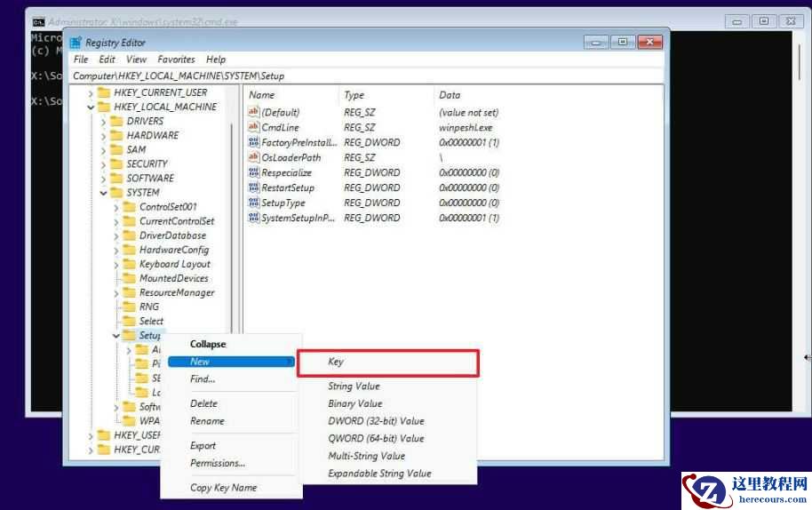Open the Edit menu
This screenshot has height=510, width=812.
[x=107, y=59]
